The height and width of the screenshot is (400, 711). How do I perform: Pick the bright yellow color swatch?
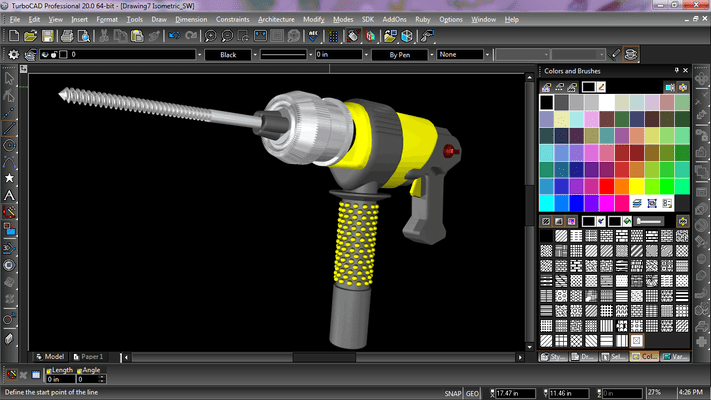[637, 186]
